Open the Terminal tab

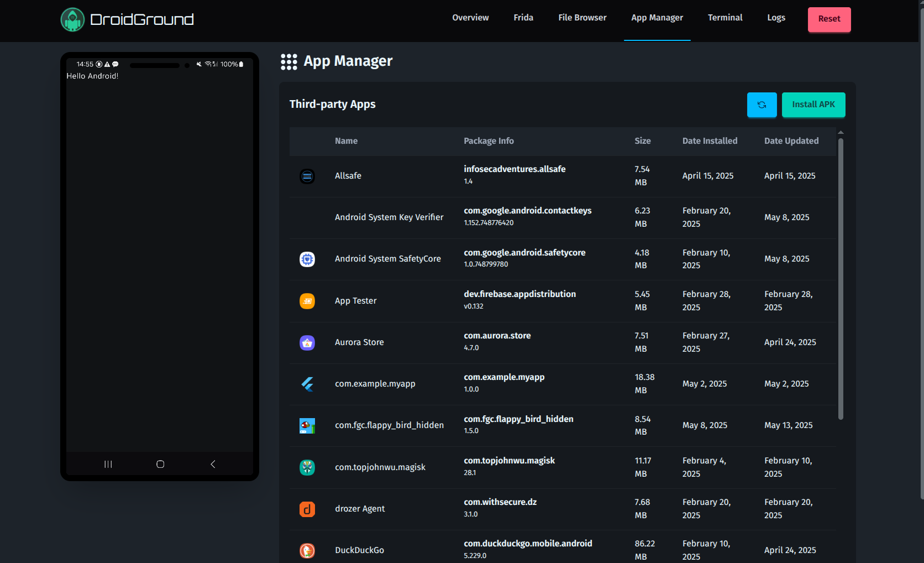tap(725, 18)
